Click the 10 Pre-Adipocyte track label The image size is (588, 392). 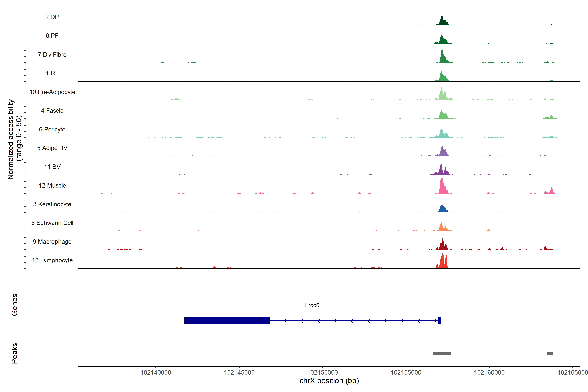pyautogui.click(x=52, y=92)
